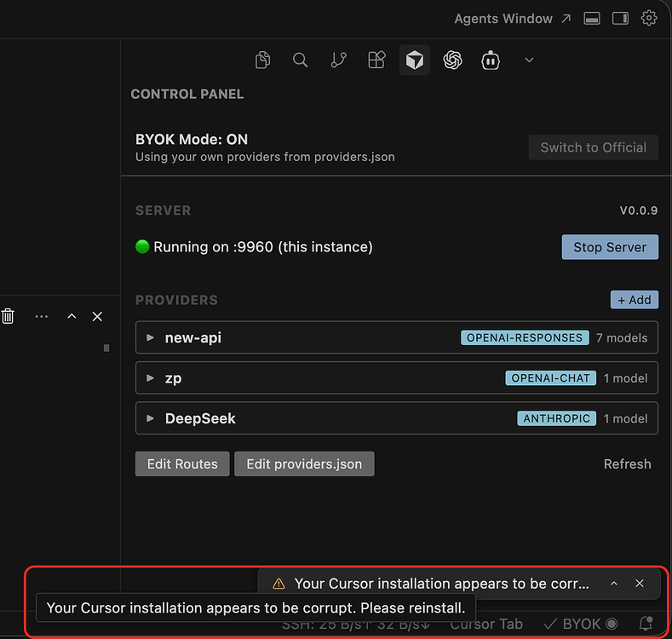Click the Edit Routes button
Image resolution: width=672 pixels, height=639 pixels.
pos(182,463)
